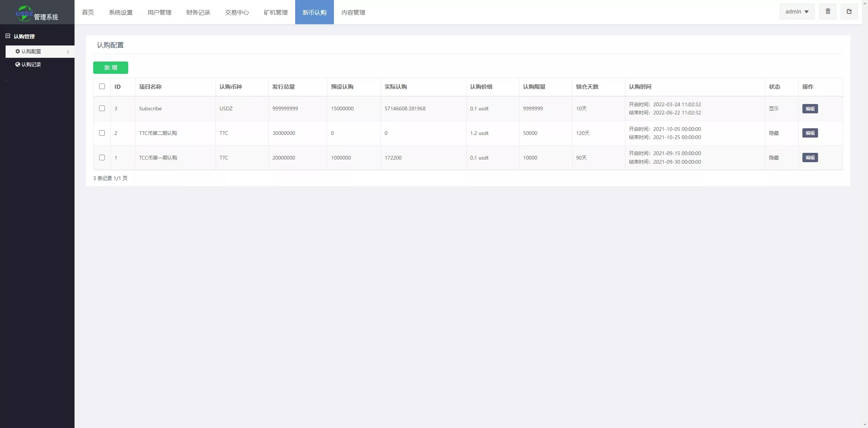Open the admin user dropdown

tap(797, 12)
